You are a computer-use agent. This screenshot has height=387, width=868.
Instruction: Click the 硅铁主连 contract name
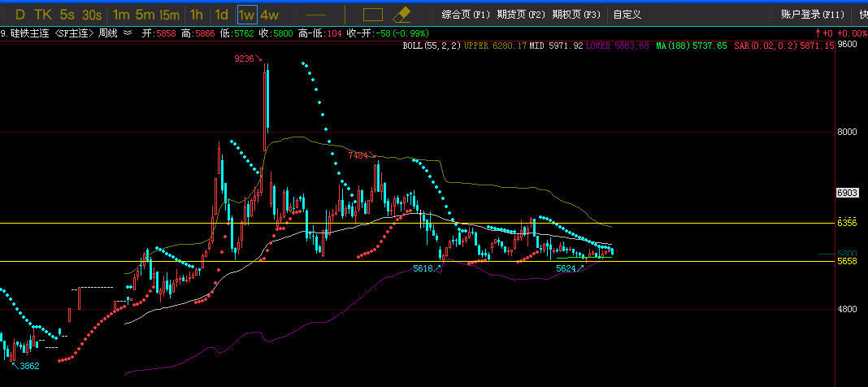(29, 33)
